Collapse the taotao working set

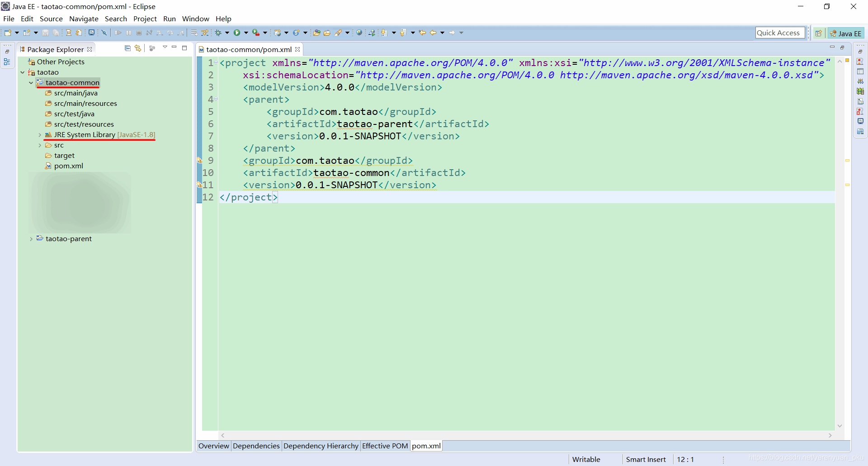tap(23, 72)
